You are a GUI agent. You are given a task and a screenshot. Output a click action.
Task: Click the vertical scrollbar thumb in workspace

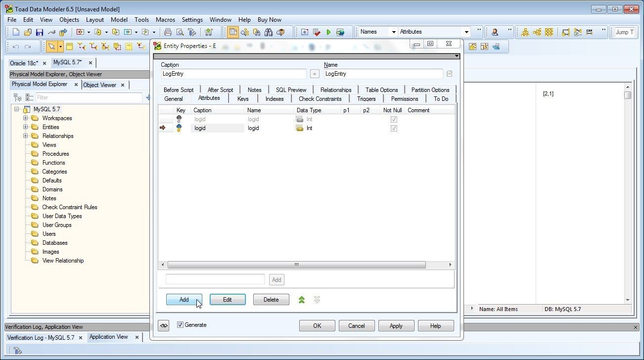(628, 95)
